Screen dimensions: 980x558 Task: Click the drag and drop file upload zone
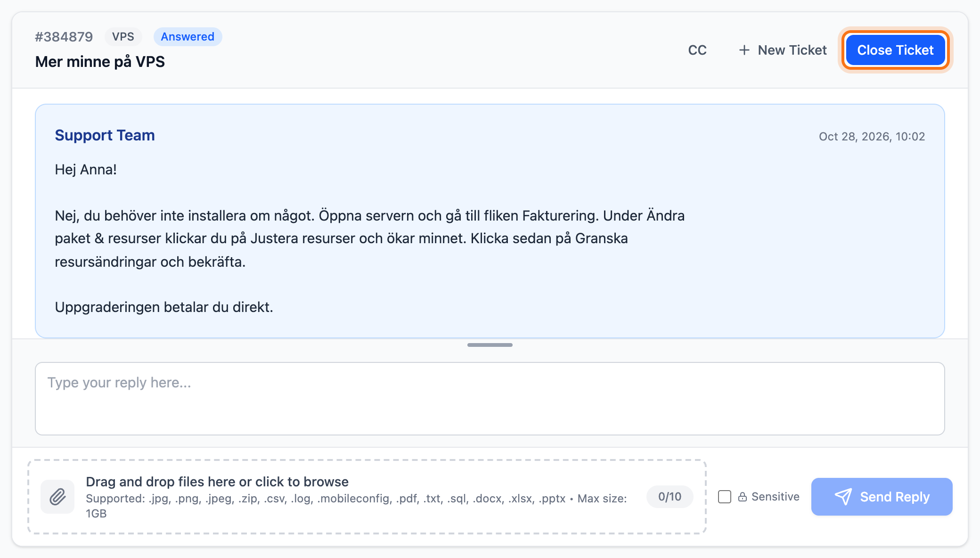coord(367,497)
